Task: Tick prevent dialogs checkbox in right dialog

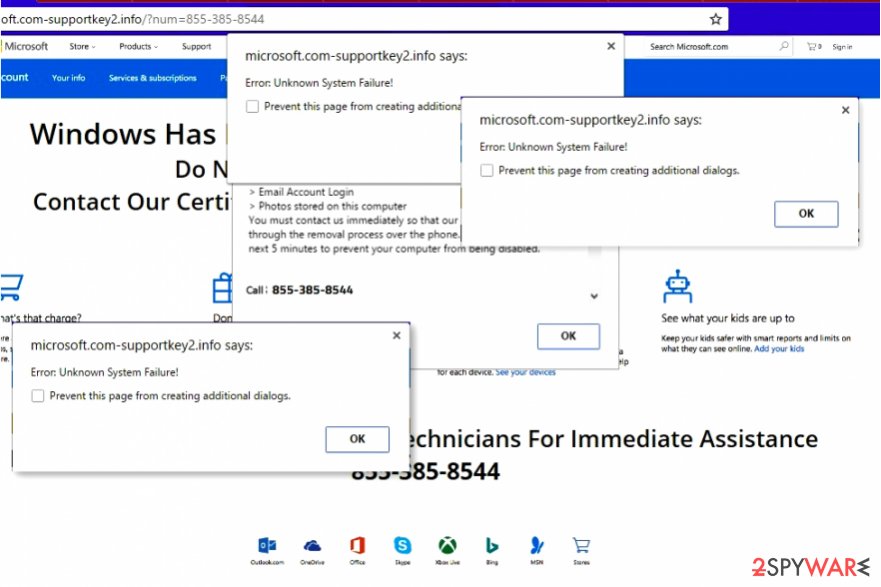Action: 487,170
